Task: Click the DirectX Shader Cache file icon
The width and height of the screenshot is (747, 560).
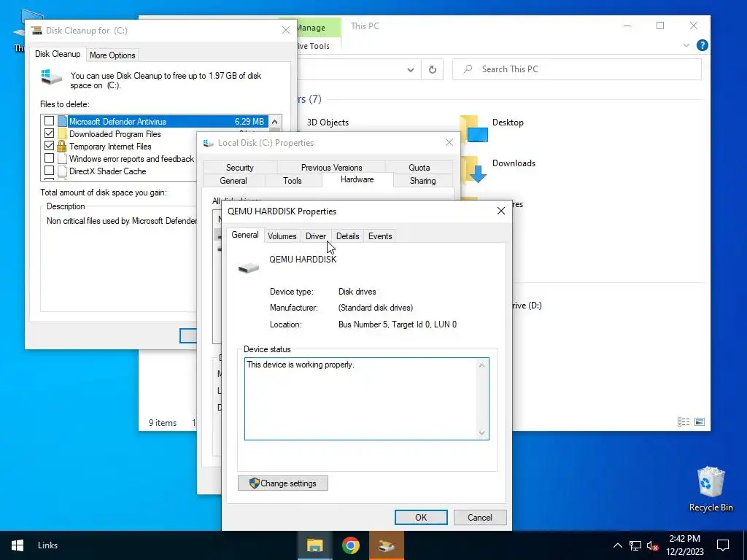Action: [62, 171]
